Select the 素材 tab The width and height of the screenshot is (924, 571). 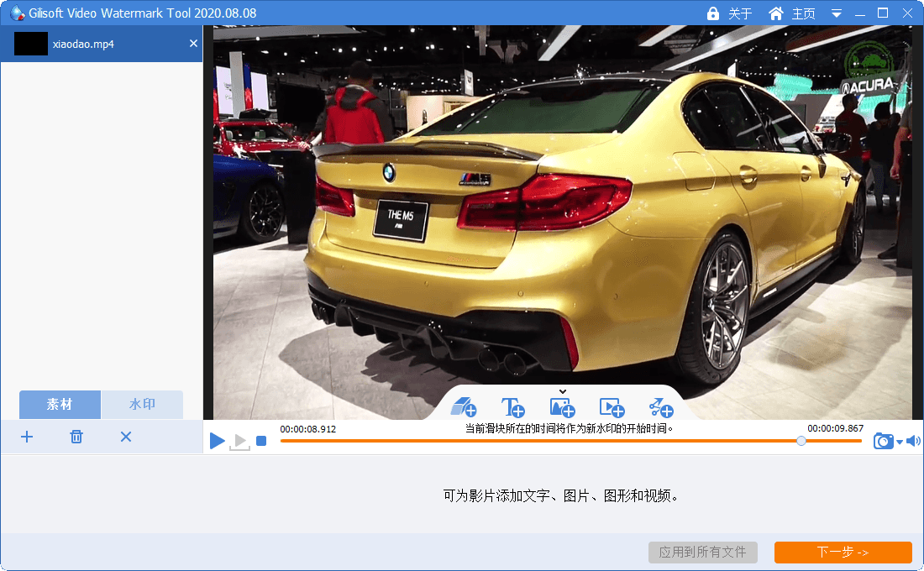pos(60,405)
